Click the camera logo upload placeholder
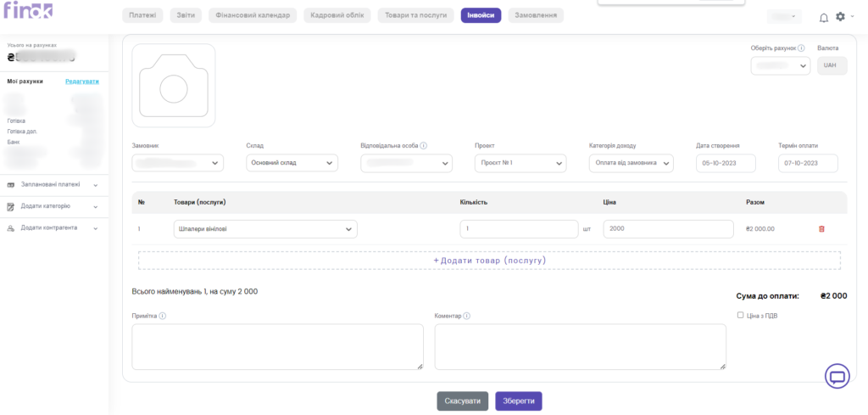This screenshot has height=415, width=868. 174,86
